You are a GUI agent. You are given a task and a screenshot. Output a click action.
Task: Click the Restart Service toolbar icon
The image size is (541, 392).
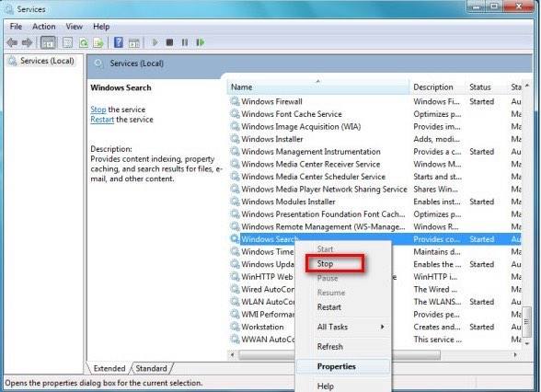[201, 42]
